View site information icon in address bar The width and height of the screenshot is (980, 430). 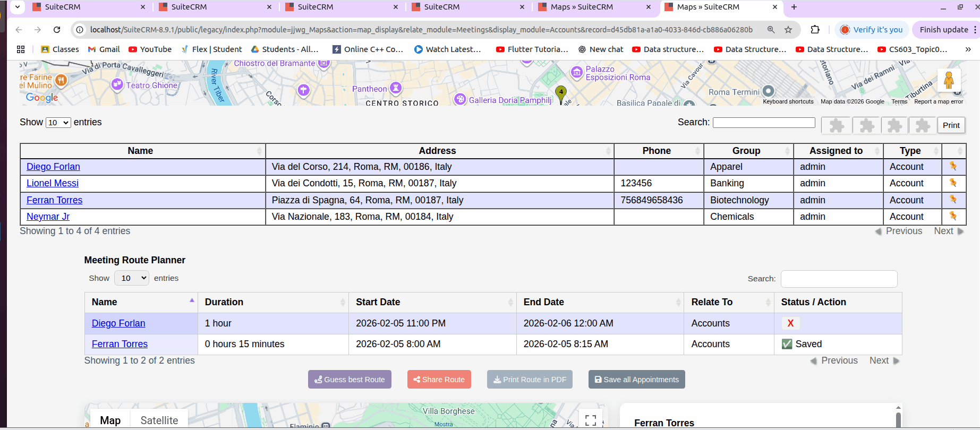[80, 30]
